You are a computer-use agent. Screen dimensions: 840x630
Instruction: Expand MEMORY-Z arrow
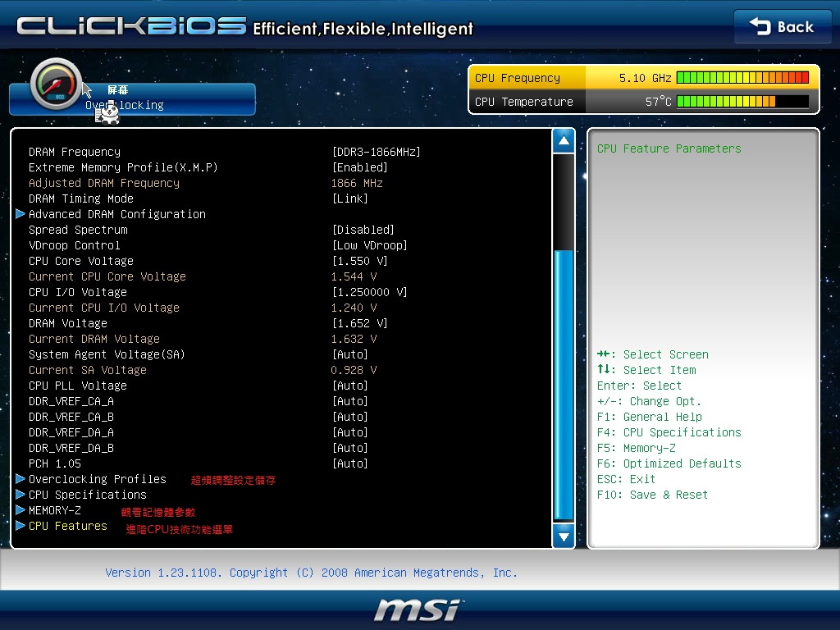click(x=21, y=509)
